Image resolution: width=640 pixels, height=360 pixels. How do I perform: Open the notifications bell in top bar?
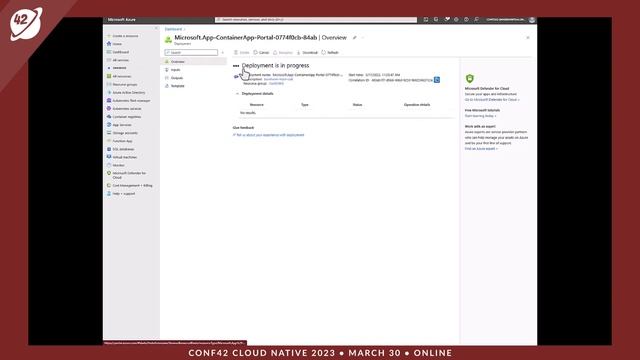tap(447, 20)
